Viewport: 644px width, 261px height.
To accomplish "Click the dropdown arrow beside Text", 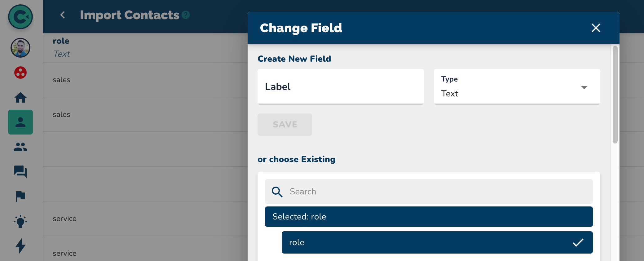I will pos(584,88).
